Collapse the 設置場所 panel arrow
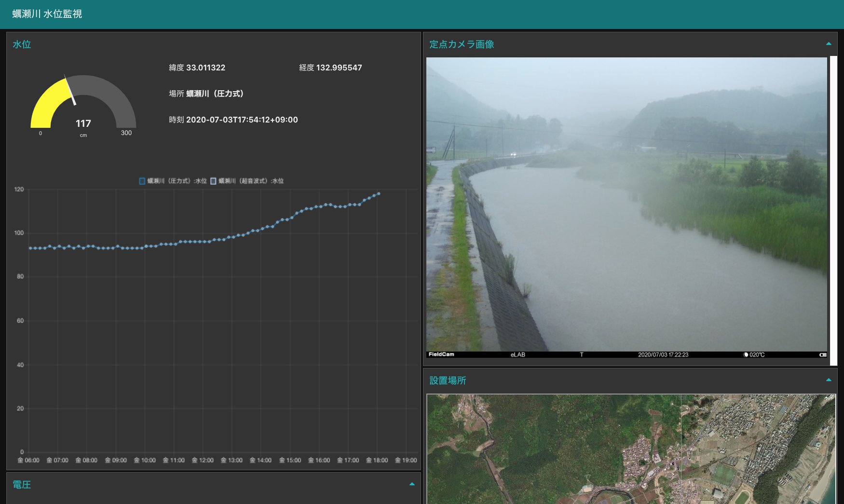Screen dimensions: 844x504 click(x=829, y=380)
